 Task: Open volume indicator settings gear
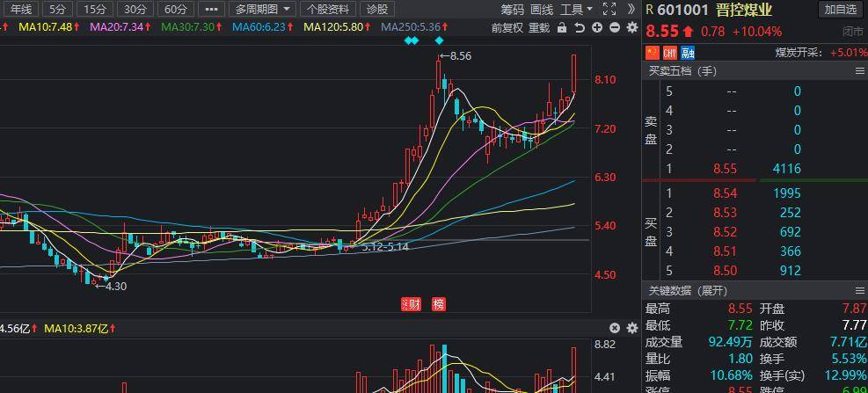(631, 328)
